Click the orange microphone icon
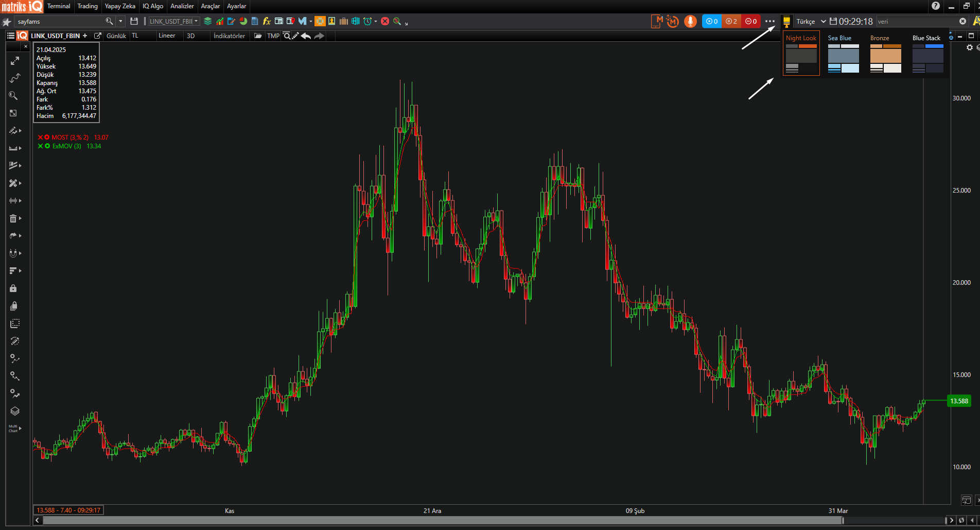The width and height of the screenshot is (980, 530). [690, 22]
